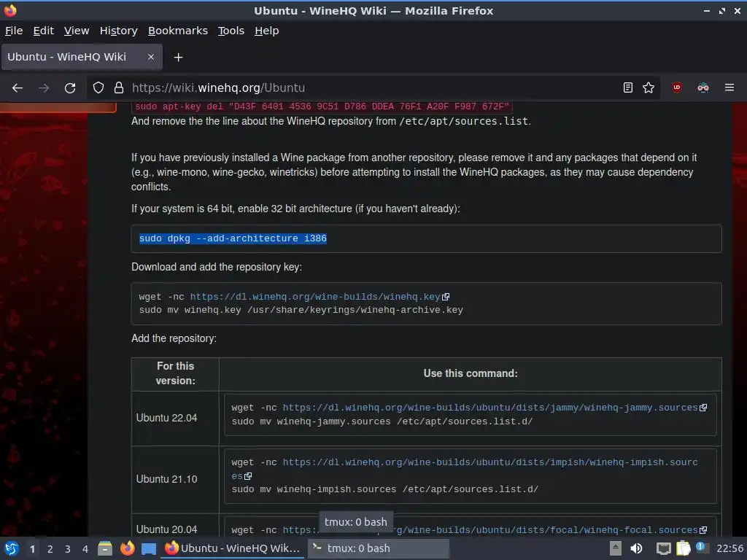Switch to workspace 3
Viewport: 747px width, 560px height.
point(68,549)
